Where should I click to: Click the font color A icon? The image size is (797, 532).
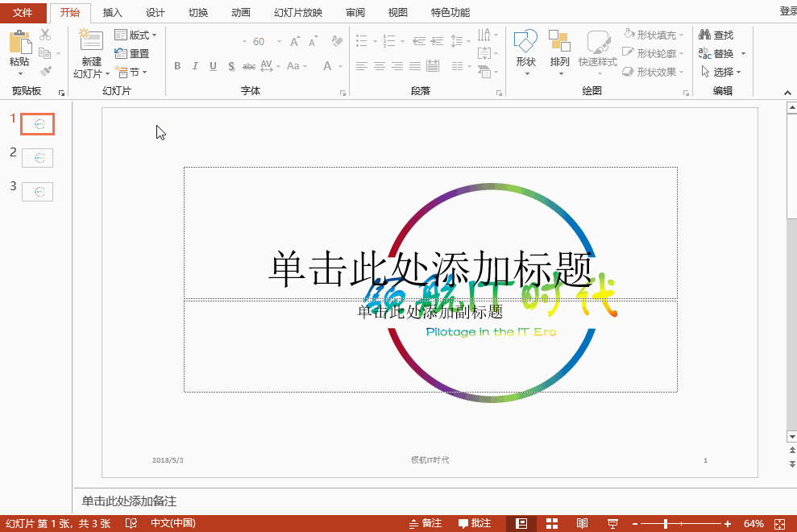click(327, 65)
